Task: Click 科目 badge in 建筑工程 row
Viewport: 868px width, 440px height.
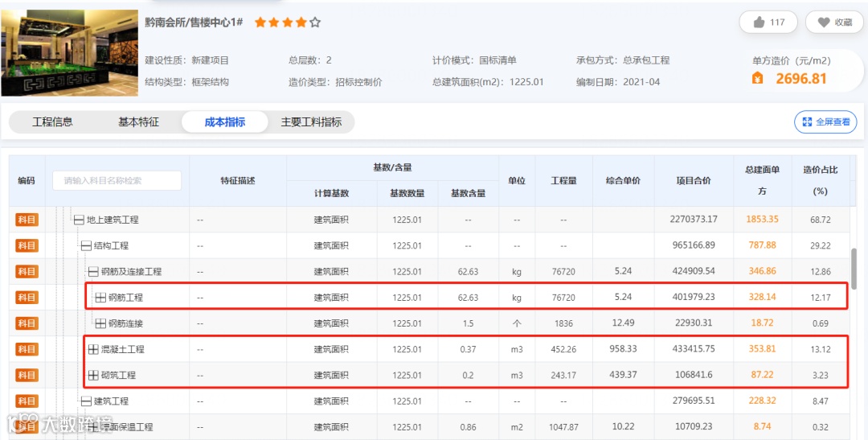Action: click(26, 401)
